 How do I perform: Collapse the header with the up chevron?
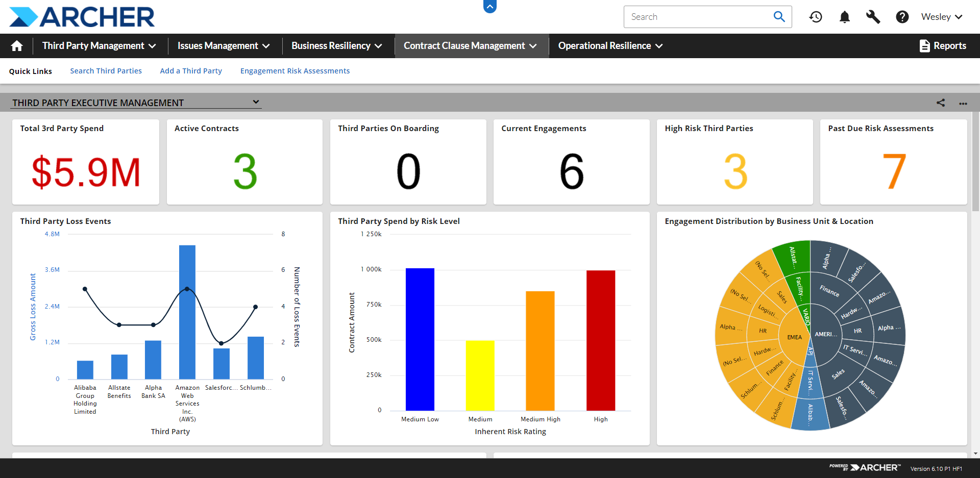(489, 7)
